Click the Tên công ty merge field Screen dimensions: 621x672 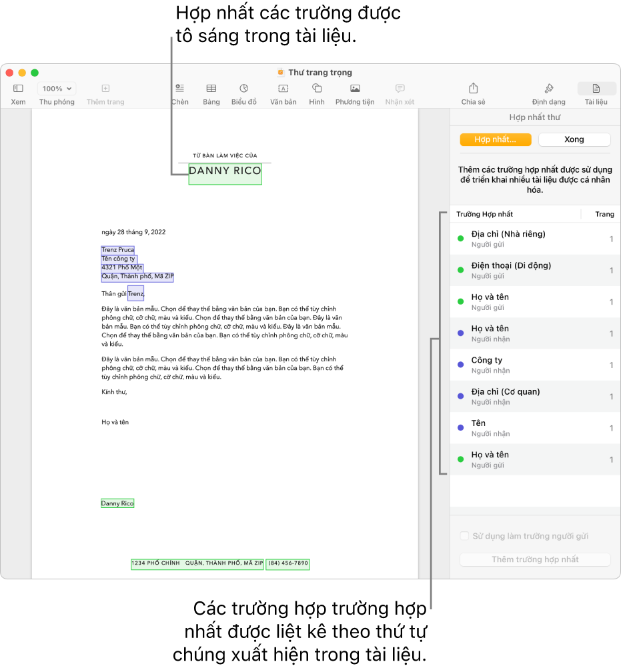click(x=119, y=259)
